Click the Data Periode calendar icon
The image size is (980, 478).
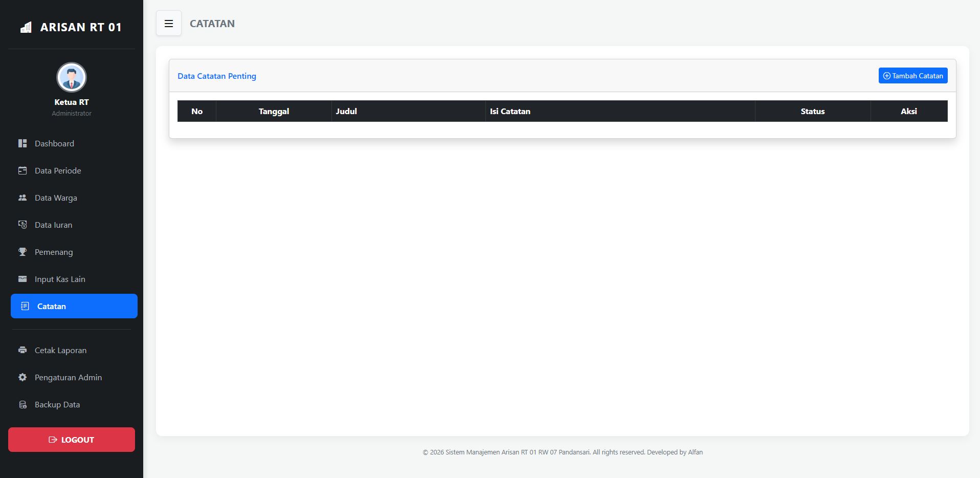pos(23,171)
